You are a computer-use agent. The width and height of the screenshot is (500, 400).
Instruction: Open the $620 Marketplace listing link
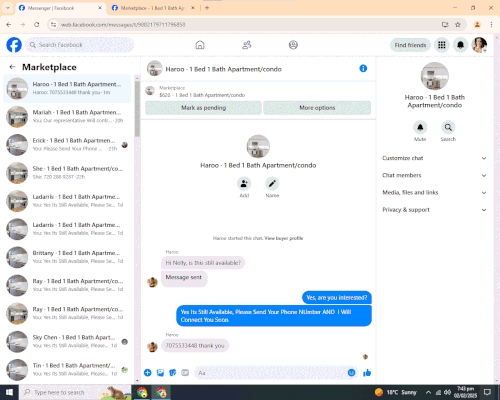tap(202, 95)
